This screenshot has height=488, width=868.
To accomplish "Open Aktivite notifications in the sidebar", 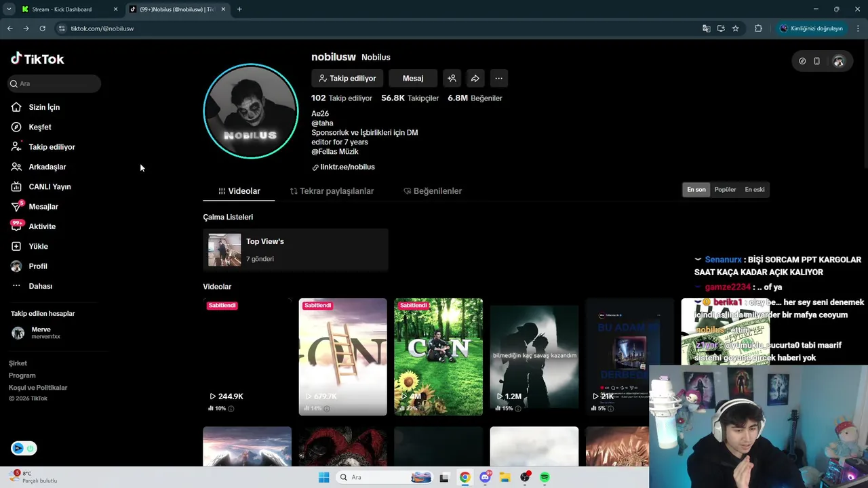I will point(33,226).
